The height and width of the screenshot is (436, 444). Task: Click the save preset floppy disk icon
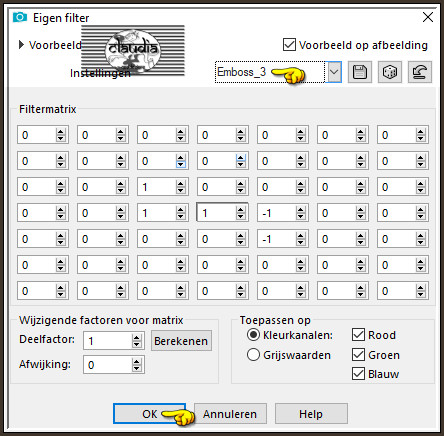point(360,72)
